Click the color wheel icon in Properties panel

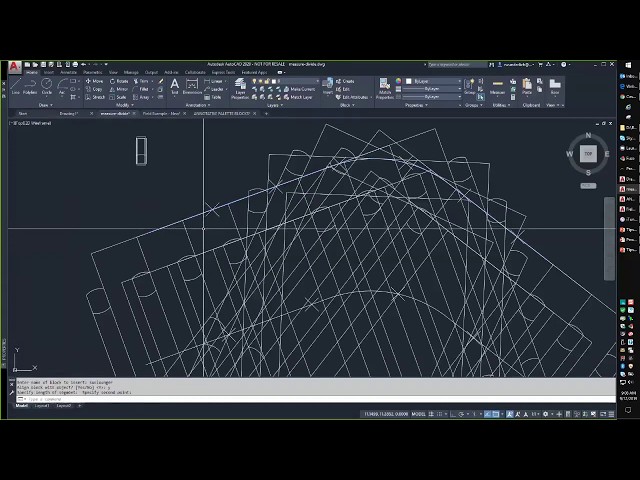[x=398, y=81]
